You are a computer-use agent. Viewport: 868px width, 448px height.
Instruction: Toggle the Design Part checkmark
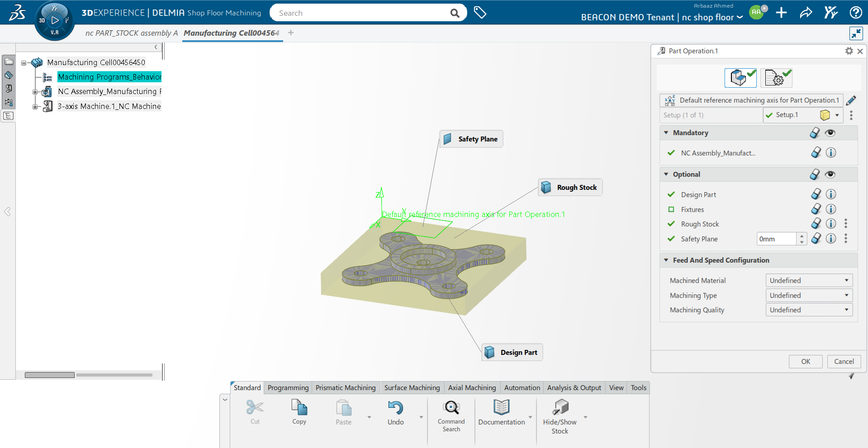671,194
